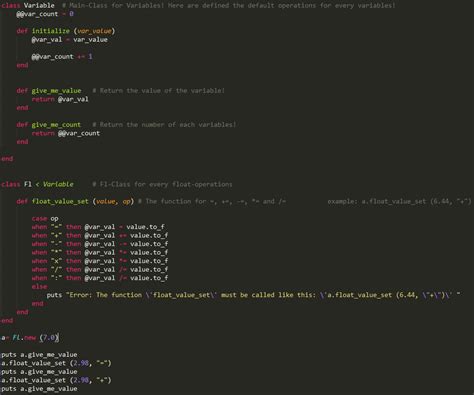Click the '@@var_count = 0' line
The height and width of the screenshot is (395, 474).
click(x=45, y=14)
